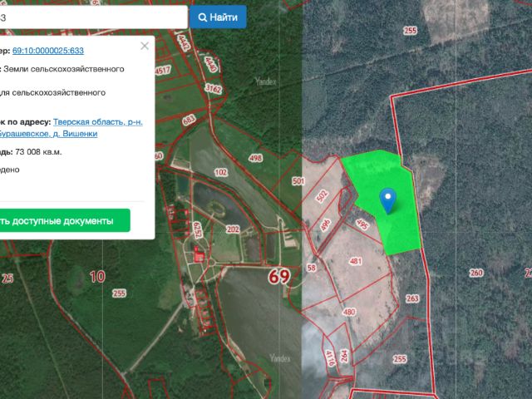The width and height of the screenshot is (532, 399).
Task: Click the magnifier icon in Найти button
Action: click(201, 17)
